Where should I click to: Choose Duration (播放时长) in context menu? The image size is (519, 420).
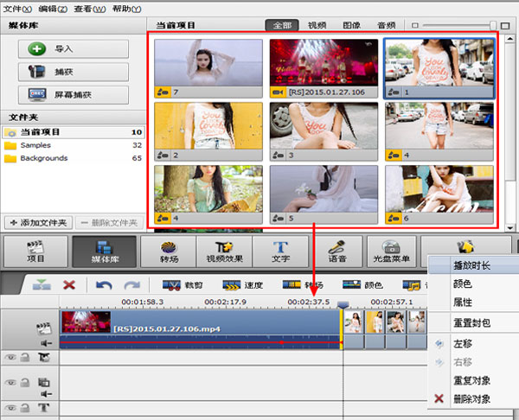474,265
